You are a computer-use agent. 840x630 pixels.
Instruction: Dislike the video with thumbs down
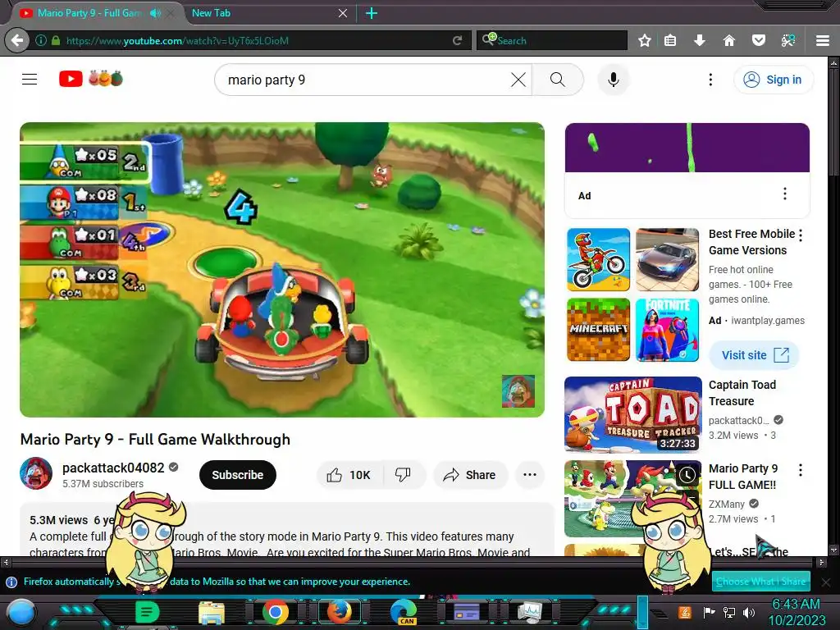point(403,475)
